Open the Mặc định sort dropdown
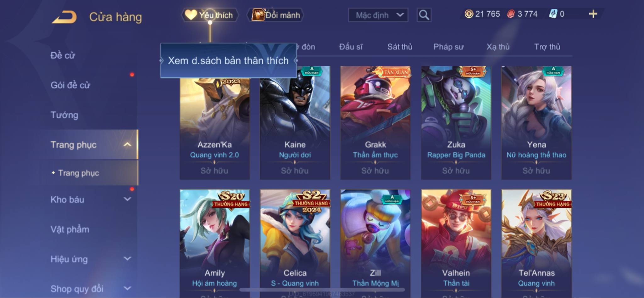The width and height of the screenshot is (644, 298). [x=378, y=15]
